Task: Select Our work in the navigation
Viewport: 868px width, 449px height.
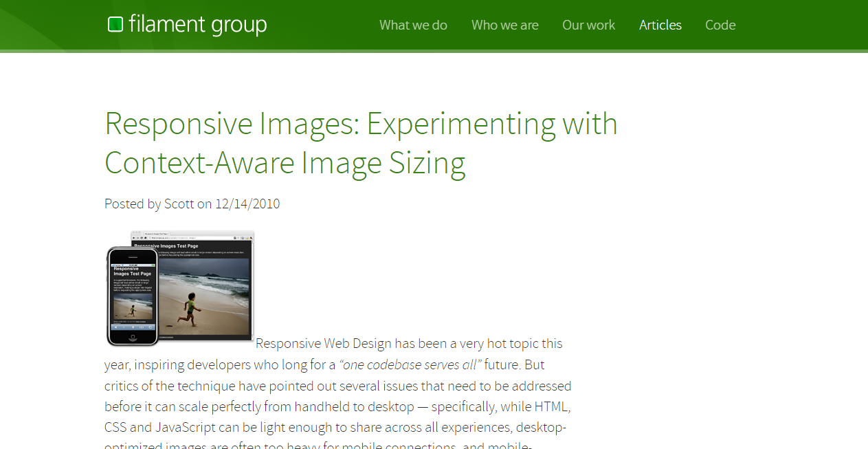Action: click(589, 25)
